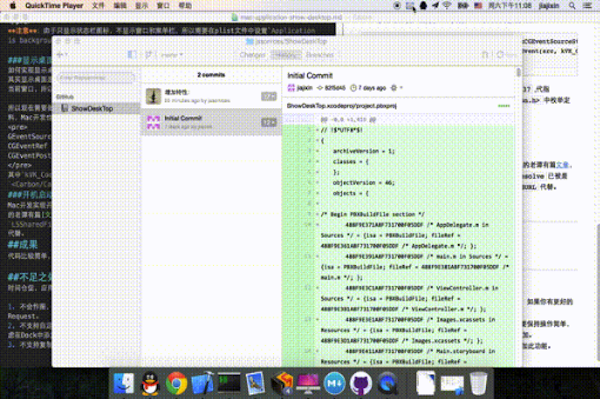Click the add repository plus button

coord(62,55)
